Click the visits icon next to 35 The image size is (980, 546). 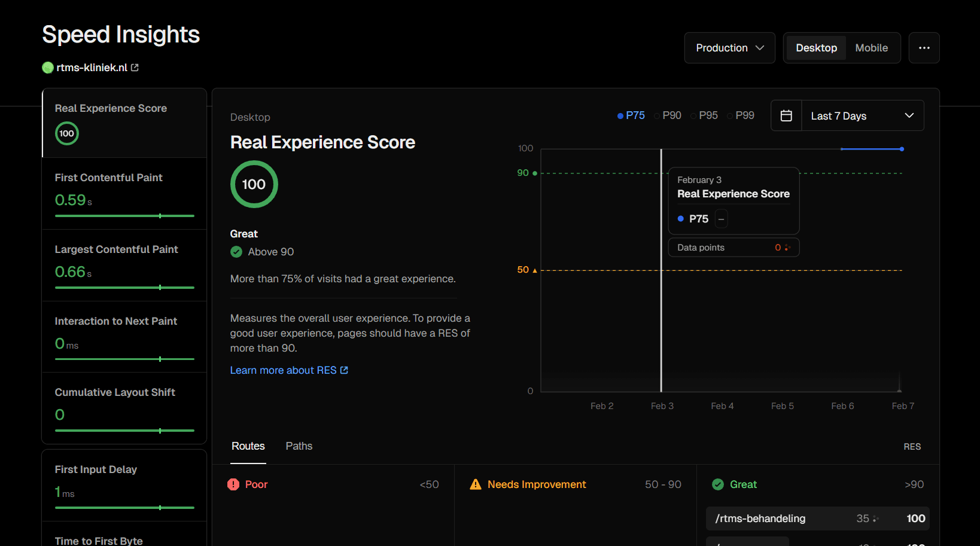[x=876, y=518]
